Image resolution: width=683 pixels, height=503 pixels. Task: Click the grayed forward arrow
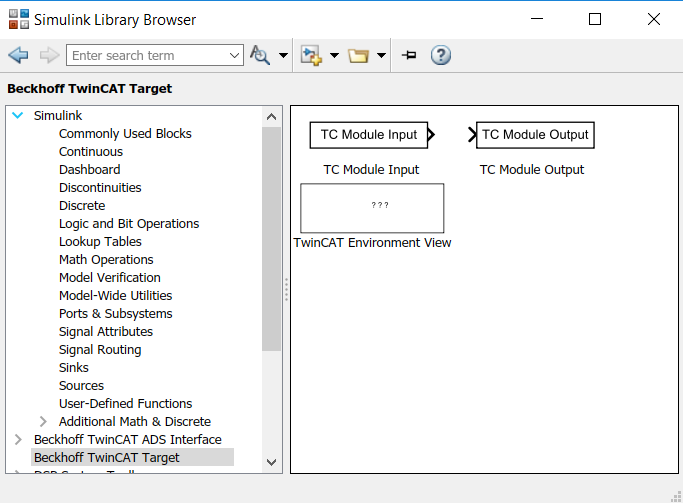49,55
